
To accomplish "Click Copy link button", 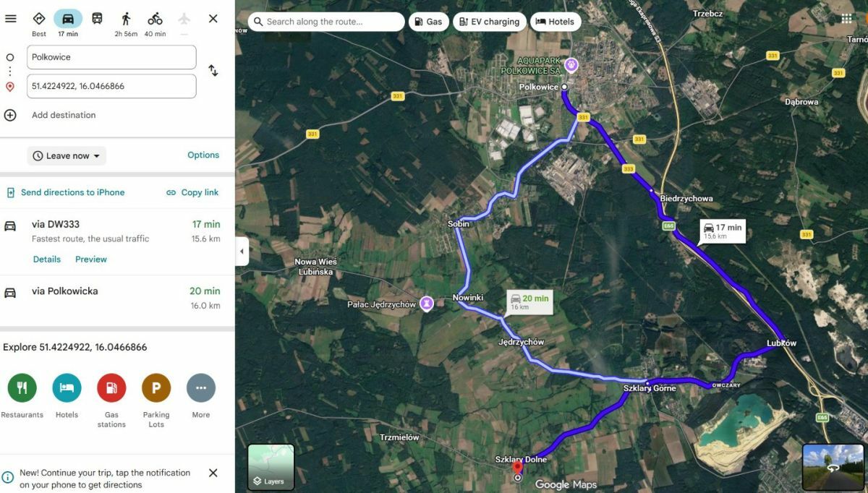I will click(x=192, y=192).
